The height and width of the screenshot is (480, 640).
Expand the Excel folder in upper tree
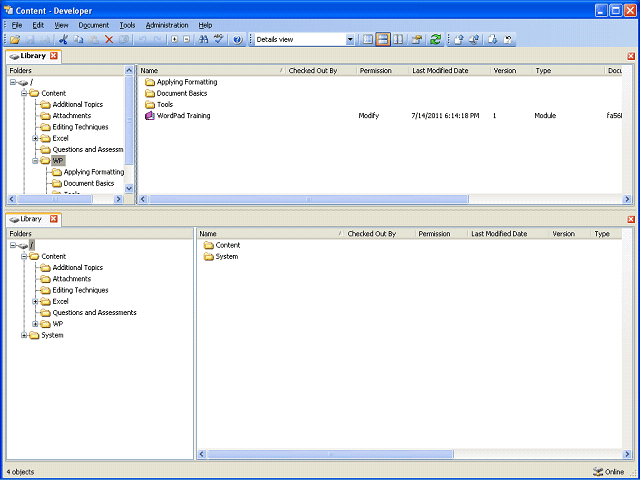35,138
